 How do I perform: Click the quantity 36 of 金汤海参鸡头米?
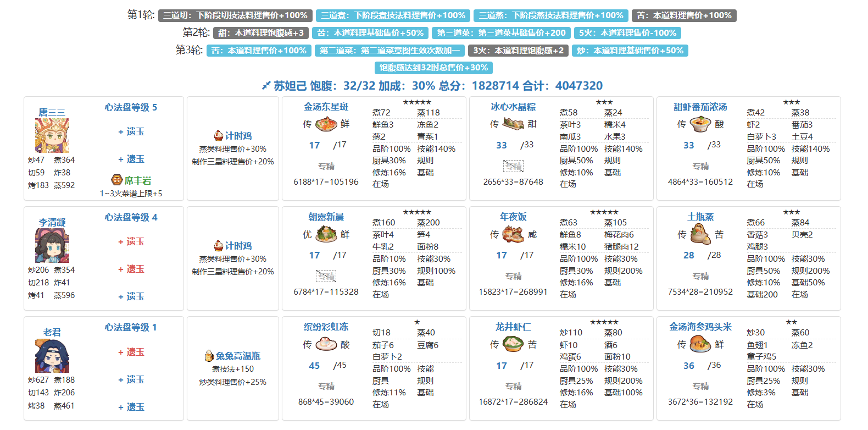click(x=689, y=366)
